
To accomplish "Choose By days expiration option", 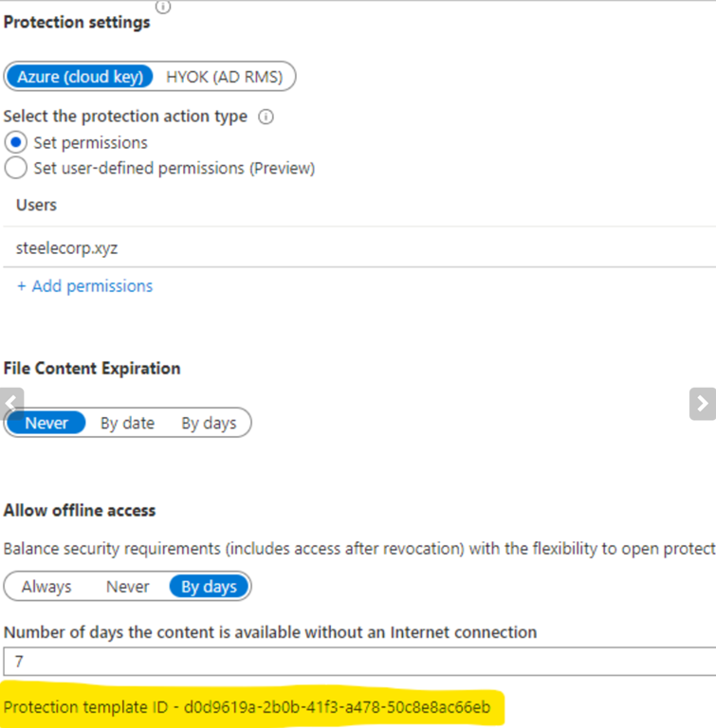I will (x=209, y=423).
